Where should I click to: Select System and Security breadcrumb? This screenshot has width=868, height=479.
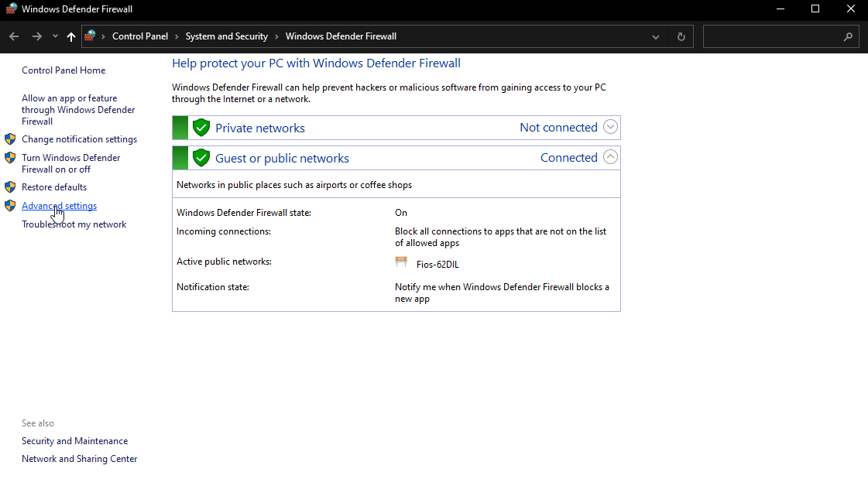point(226,36)
